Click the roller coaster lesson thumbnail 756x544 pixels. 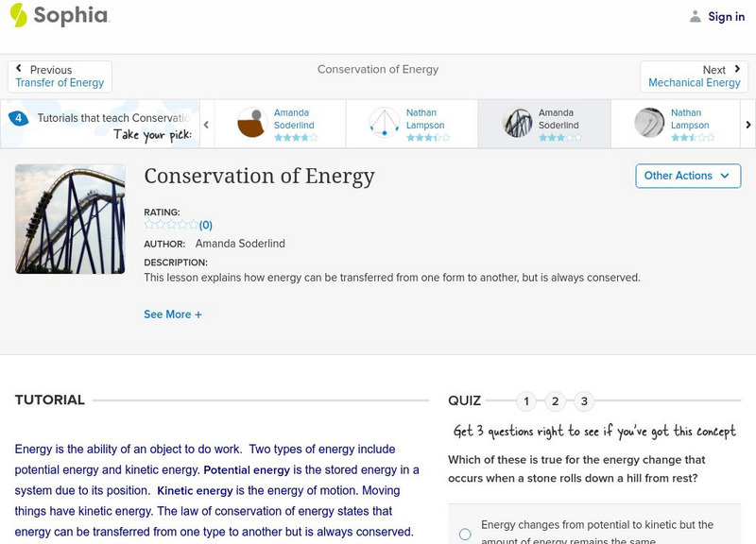pyautogui.click(x=70, y=219)
